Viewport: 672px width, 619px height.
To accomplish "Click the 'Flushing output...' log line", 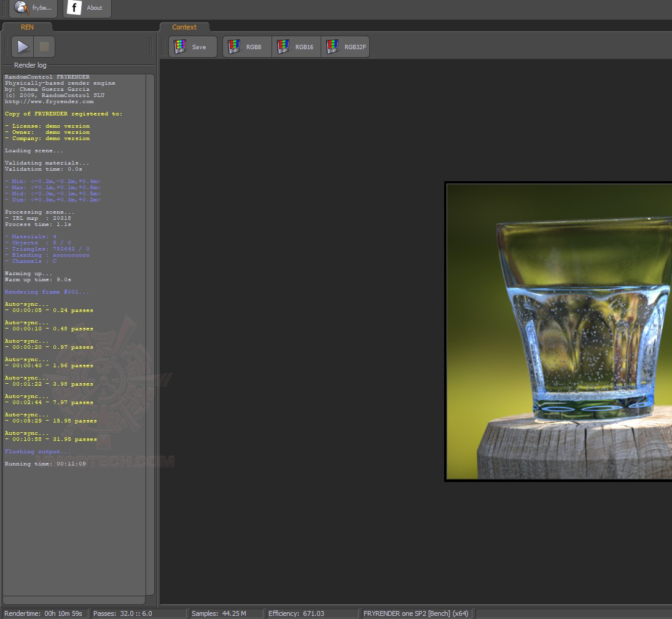I will (37, 451).
